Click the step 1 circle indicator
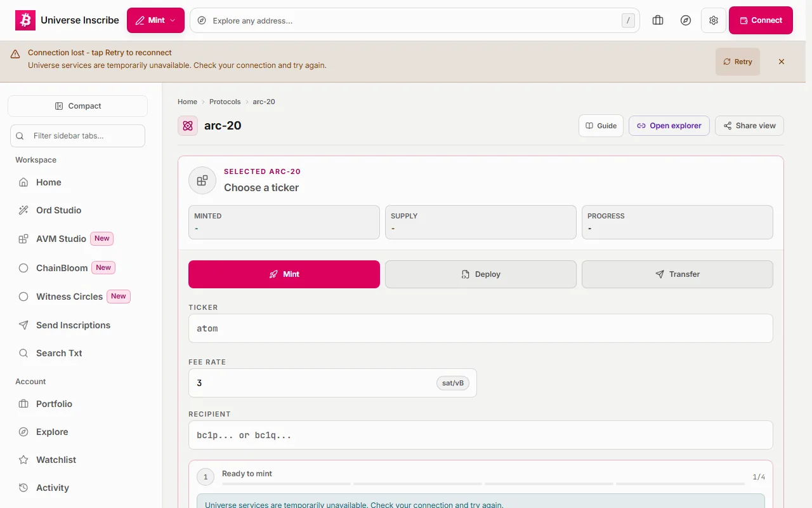 pyautogui.click(x=206, y=477)
